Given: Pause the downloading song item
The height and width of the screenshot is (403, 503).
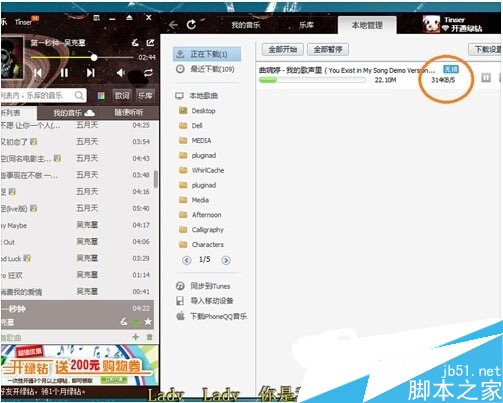Looking at the screenshot, I should coord(486,78).
